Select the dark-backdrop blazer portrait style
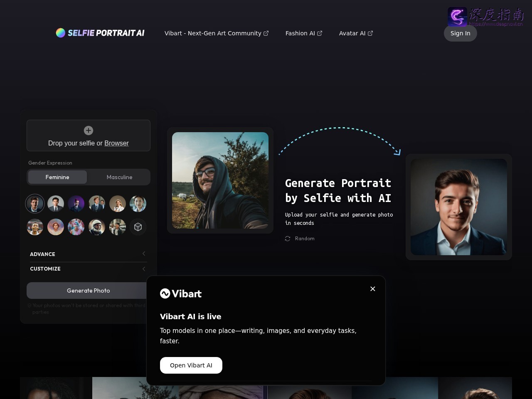This screenshot has height=399, width=532. coord(35,204)
